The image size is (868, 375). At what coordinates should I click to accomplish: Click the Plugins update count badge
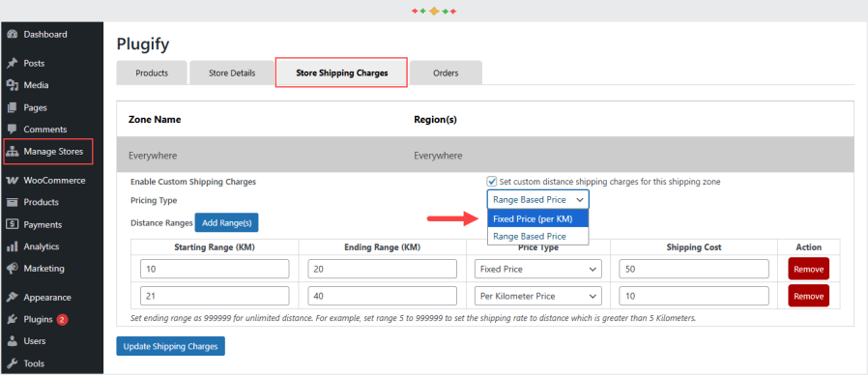pyautogui.click(x=62, y=320)
